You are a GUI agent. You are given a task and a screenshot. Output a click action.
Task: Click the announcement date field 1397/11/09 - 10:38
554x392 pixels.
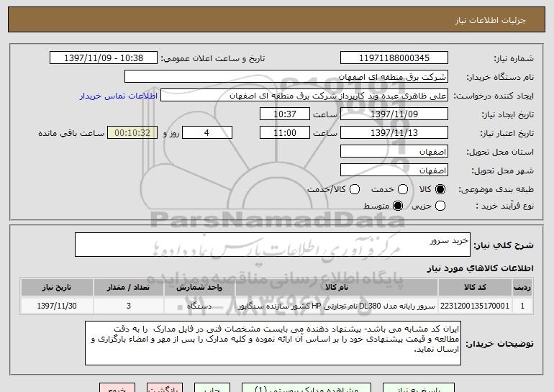pyautogui.click(x=104, y=58)
